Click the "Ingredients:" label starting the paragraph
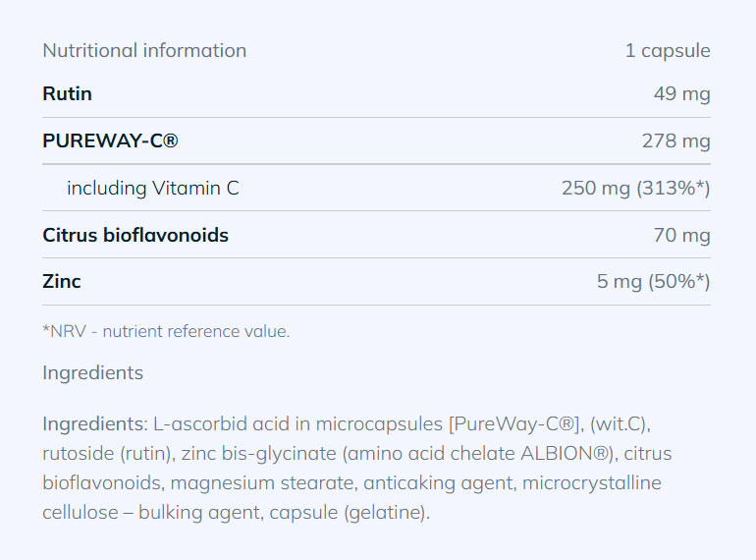This screenshot has width=756, height=560. pyautogui.click(x=94, y=424)
